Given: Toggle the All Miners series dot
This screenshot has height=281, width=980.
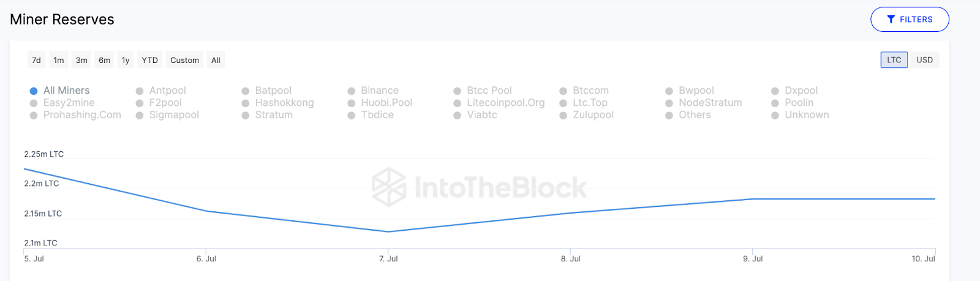Looking at the screenshot, I should pos(34,91).
